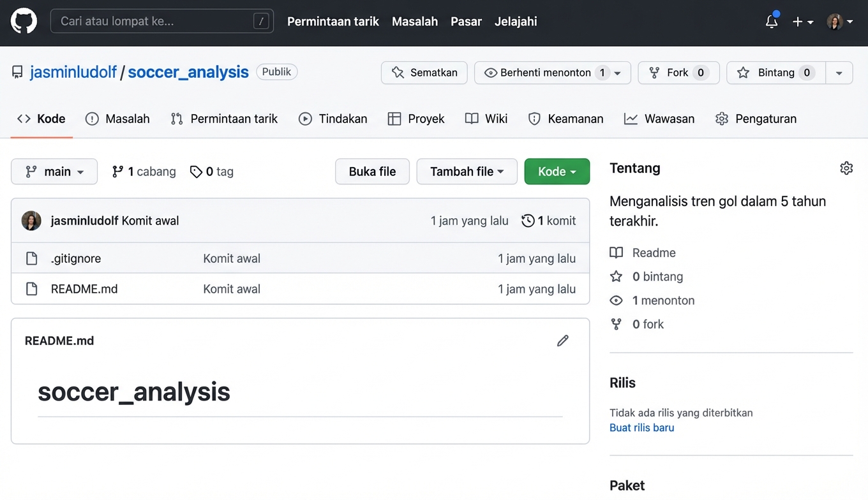
Task: Switch to the Kode tab
Action: pos(41,119)
